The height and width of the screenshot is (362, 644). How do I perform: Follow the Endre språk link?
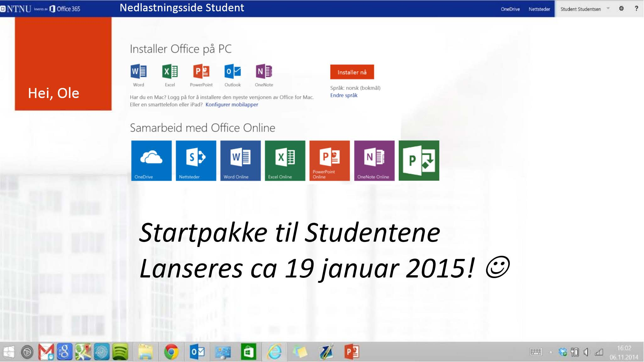pyautogui.click(x=344, y=95)
